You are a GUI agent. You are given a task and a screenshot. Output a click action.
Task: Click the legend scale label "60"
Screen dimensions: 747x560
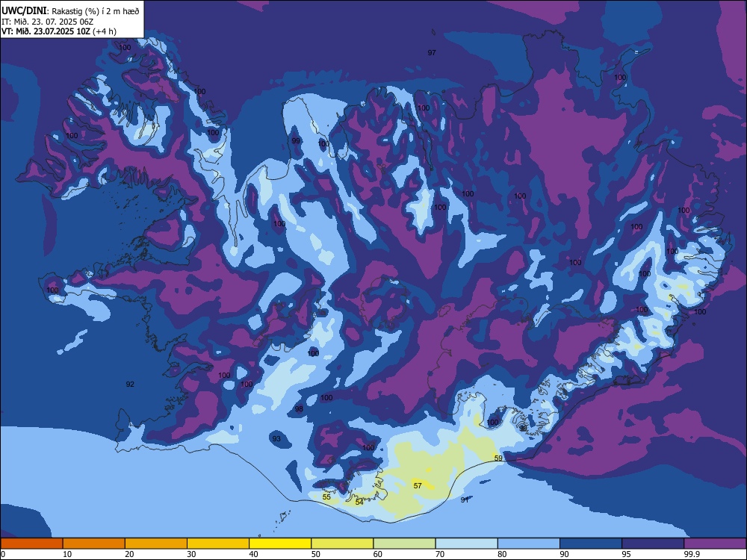pos(378,554)
